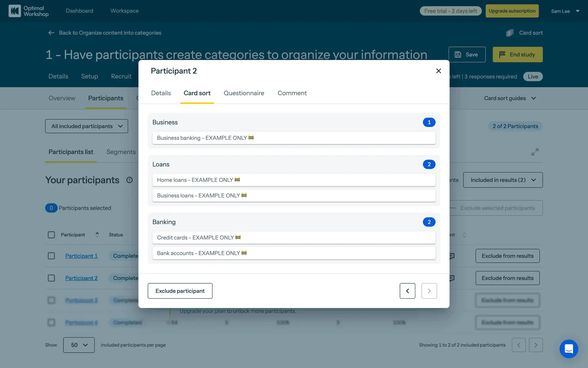Check the Participant 1 row checkbox
This screenshot has width=588, height=368.
pos(51,256)
